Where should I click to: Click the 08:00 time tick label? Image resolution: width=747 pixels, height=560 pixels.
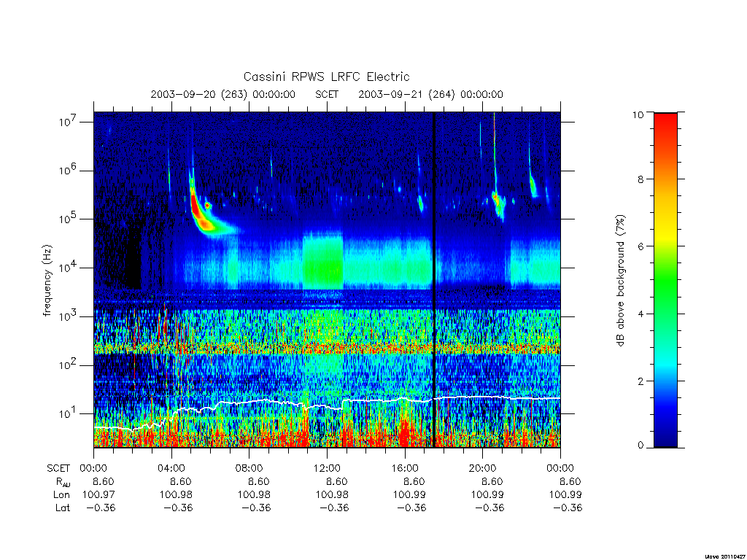[249, 468]
